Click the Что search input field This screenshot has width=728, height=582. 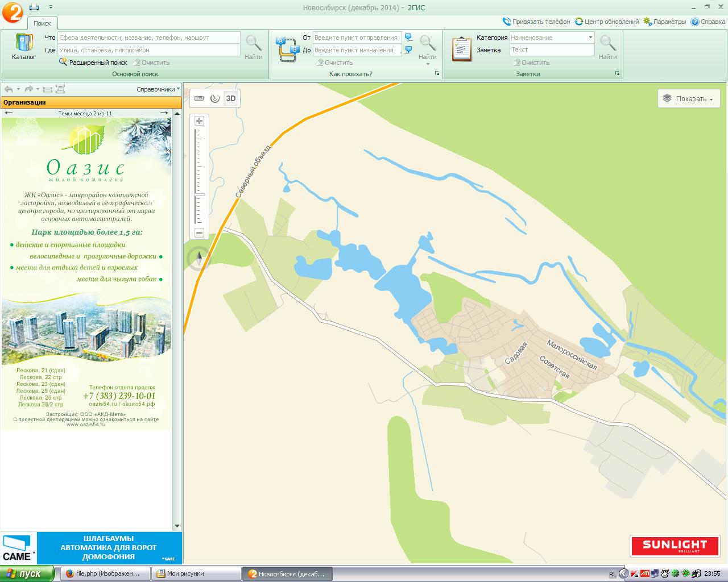(x=148, y=38)
